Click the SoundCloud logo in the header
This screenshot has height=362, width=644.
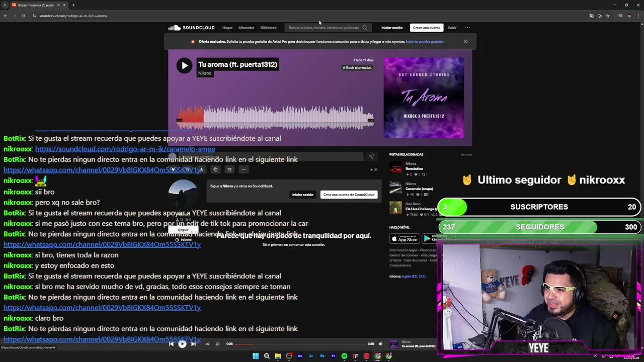click(x=191, y=28)
